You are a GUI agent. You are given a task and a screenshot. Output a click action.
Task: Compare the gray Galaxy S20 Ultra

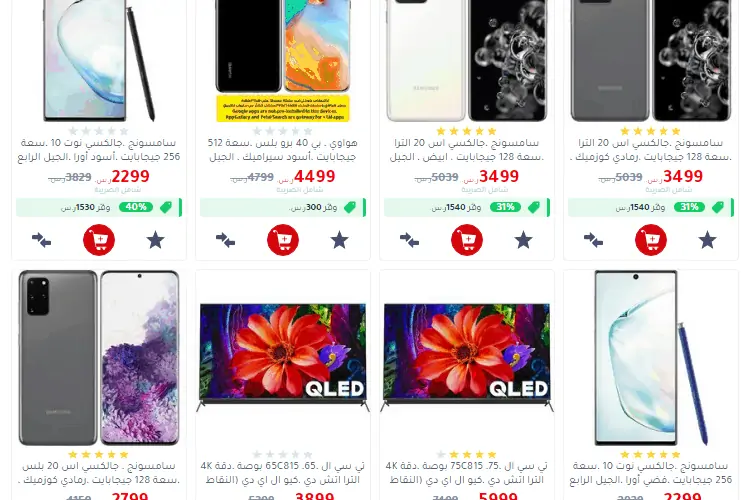[593, 240]
